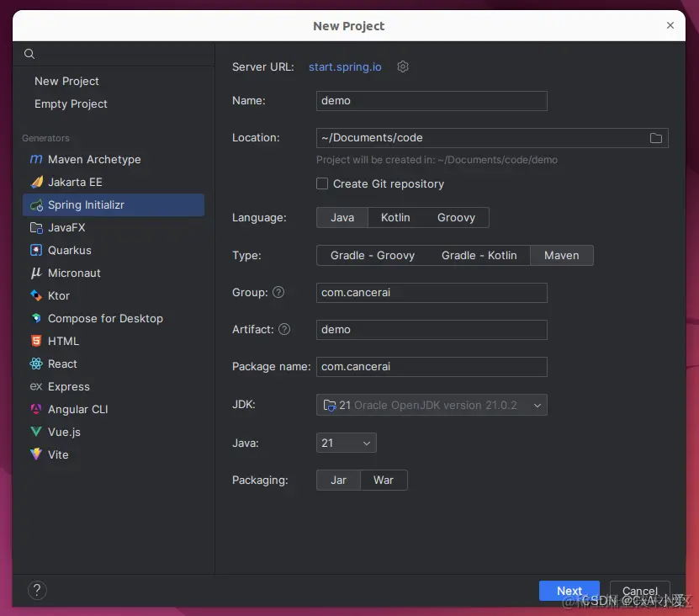This screenshot has height=616, width=699.
Task: Click the Compose for Desktop icon
Action: pyautogui.click(x=36, y=318)
